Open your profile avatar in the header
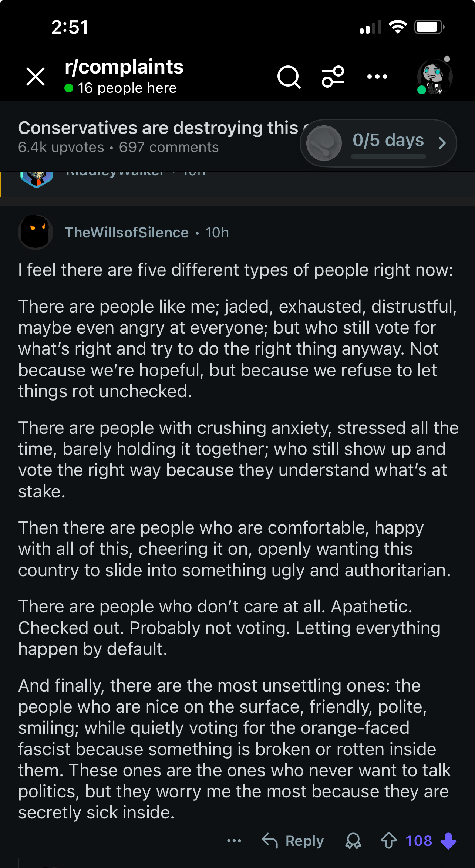This screenshot has width=475, height=868. click(x=435, y=77)
